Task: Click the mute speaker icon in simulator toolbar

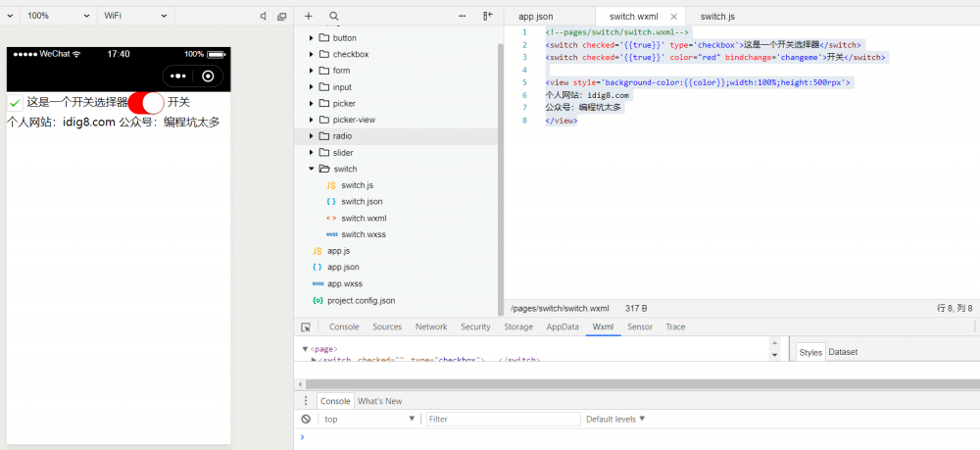Action: 263,16
